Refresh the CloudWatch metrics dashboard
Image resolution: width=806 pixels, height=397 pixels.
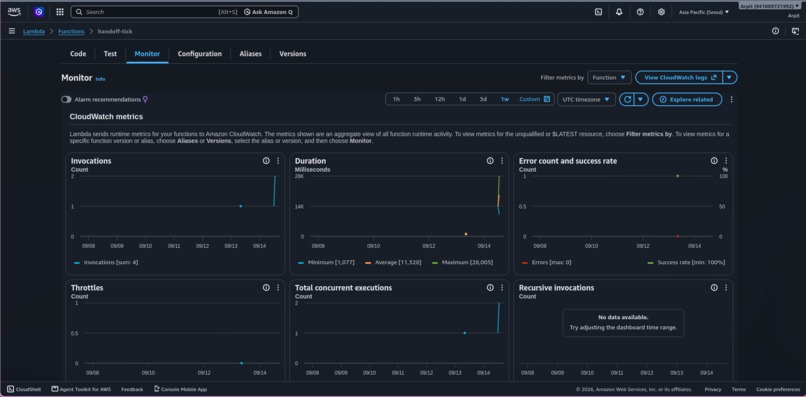coord(626,99)
